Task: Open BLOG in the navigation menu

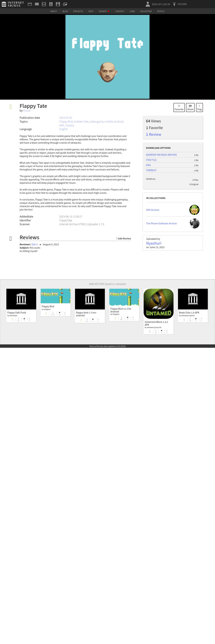Action: click(x=65, y=11)
